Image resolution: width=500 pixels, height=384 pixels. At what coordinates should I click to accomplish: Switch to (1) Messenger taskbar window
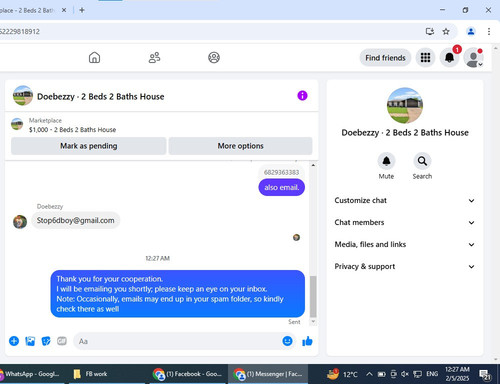pos(268,374)
